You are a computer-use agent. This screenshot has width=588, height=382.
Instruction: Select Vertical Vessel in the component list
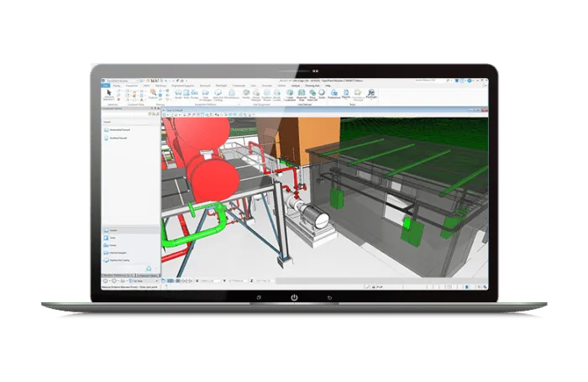(118, 139)
